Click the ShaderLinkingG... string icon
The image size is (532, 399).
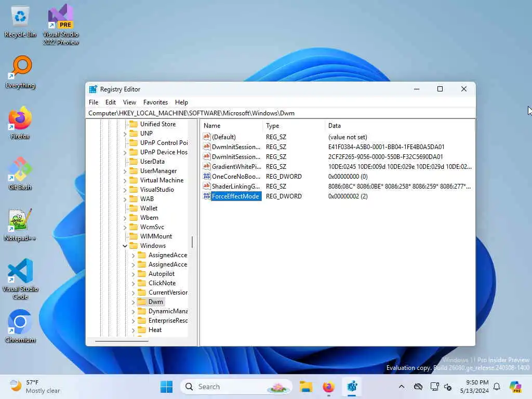tap(207, 186)
